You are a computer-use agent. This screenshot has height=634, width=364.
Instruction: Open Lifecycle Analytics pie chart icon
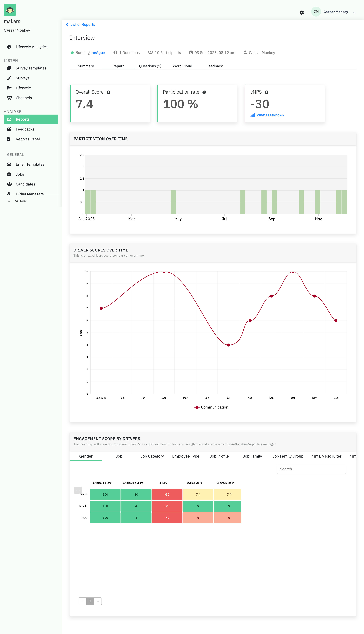pos(9,47)
